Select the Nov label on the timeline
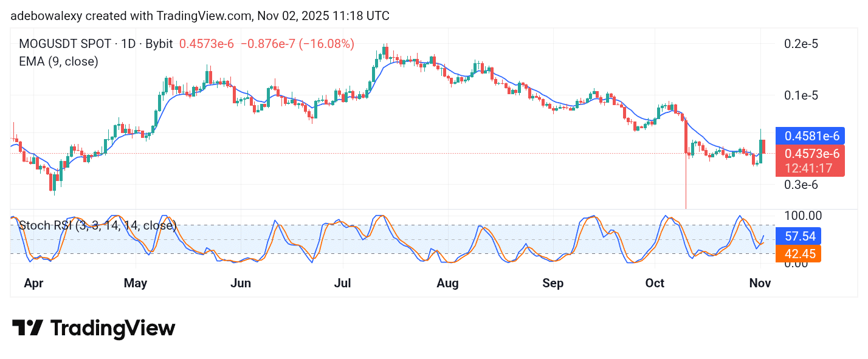The image size is (868, 359). coord(760,283)
